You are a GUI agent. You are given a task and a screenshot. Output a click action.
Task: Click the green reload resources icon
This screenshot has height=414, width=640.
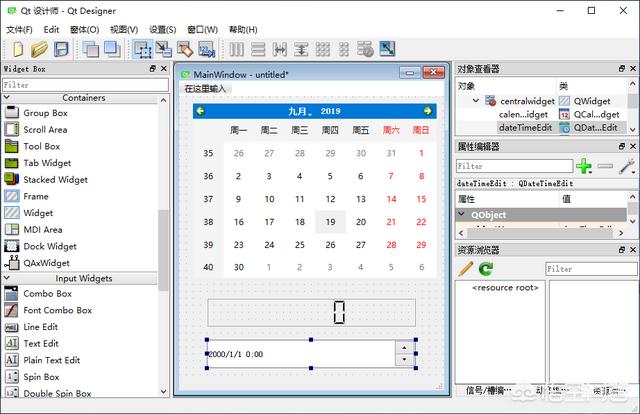(486, 269)
